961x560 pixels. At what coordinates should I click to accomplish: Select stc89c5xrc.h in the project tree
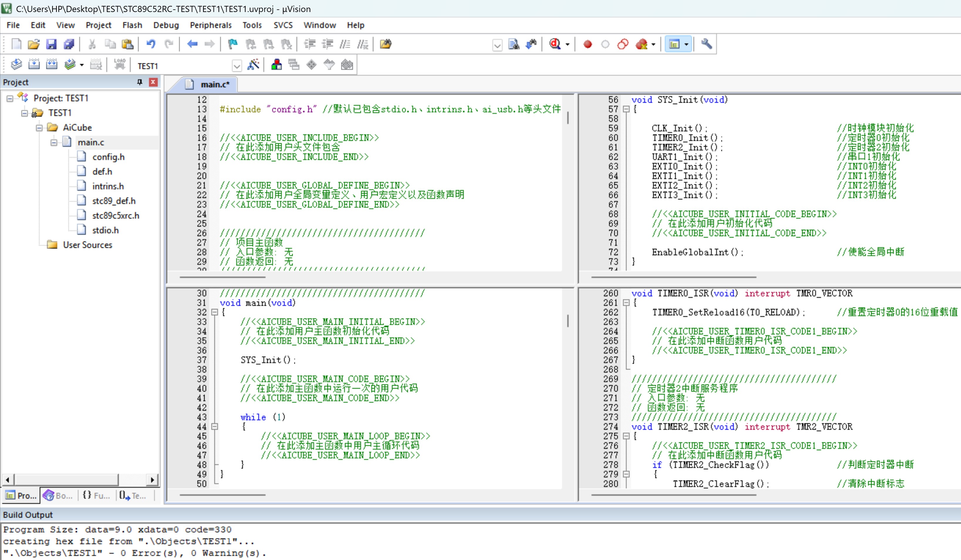pos(116,215)
